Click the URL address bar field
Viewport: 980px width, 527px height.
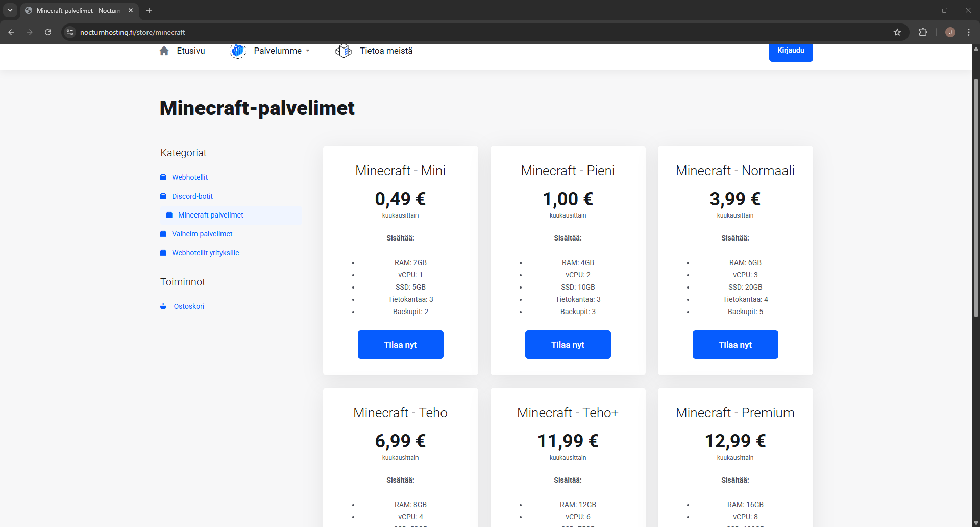click(459, 32)
